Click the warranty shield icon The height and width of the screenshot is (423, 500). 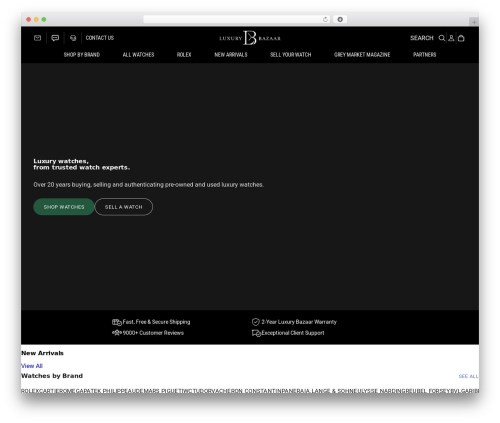point(256,322)
